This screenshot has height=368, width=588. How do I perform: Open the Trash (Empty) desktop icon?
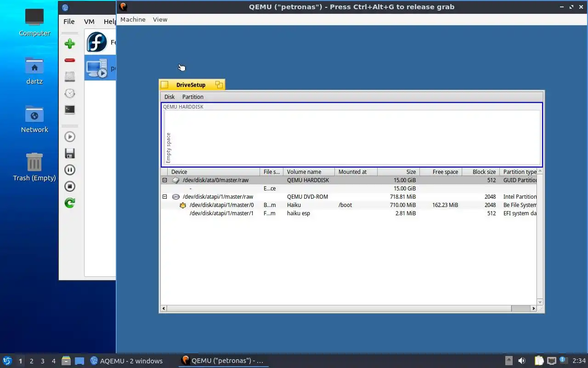click(34, 167)
